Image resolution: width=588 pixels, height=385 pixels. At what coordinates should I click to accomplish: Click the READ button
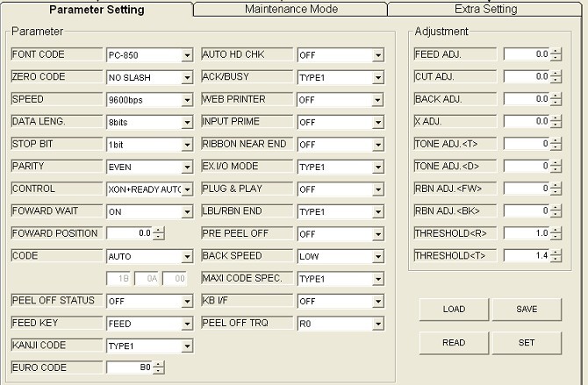pos(454,343)
